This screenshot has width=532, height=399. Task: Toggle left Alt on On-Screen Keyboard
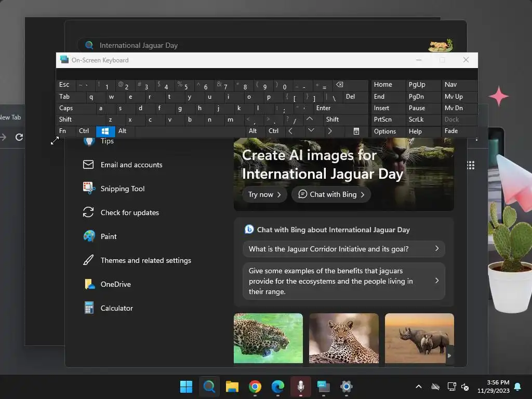click(x=125, y=131)
